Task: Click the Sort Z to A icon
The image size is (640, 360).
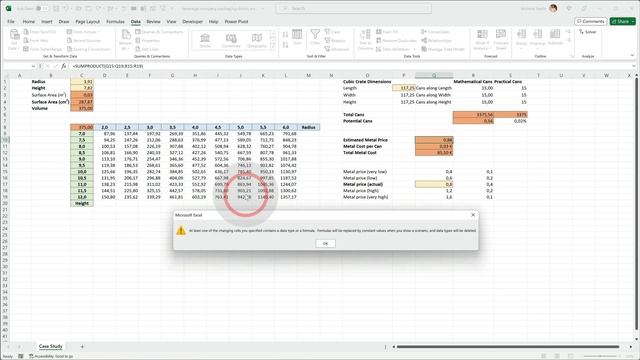Action: (x=285, y=44)
